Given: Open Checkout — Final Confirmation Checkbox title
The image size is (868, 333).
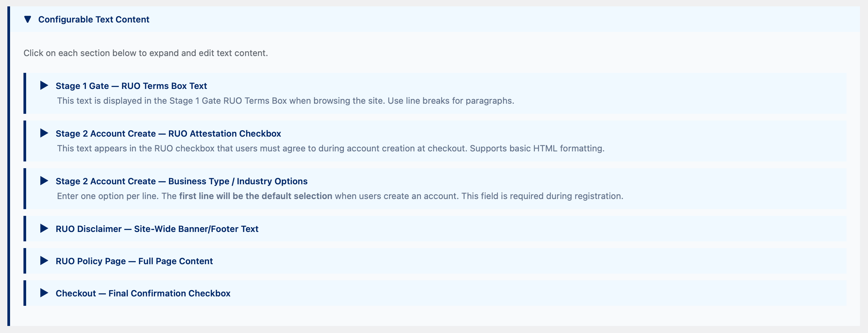Looking at the screenshot, I should click(x=143, y=293).
